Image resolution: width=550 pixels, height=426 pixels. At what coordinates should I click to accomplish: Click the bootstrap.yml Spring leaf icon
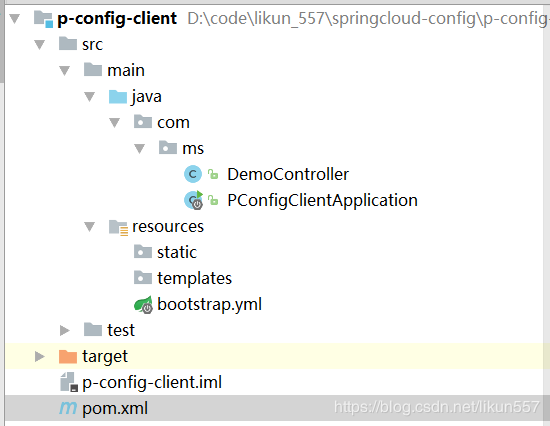[143, 304]
